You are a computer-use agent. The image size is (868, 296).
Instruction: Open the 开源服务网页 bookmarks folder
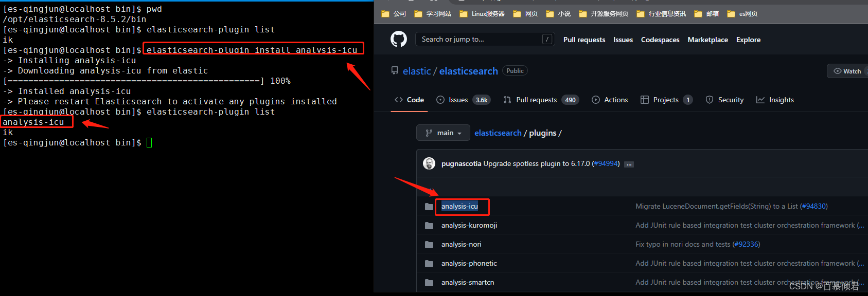click(x=604, y=14)
